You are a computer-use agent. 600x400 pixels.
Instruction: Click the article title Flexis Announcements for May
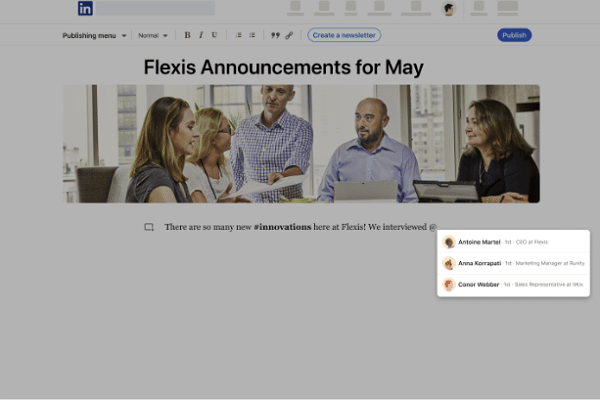283,68
